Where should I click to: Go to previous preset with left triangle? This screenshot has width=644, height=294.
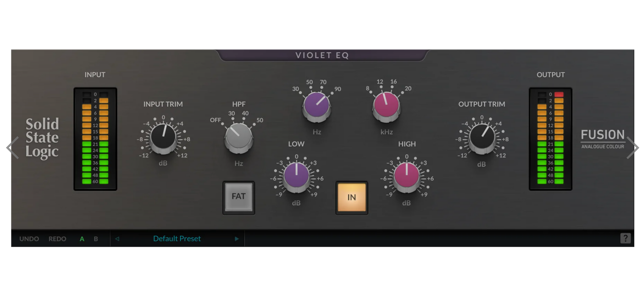117,239
